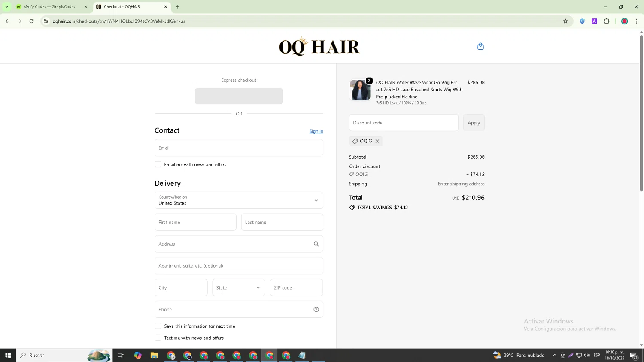644x362 pixels.
Task: Click the City field
Action: (x=181, y=287)
